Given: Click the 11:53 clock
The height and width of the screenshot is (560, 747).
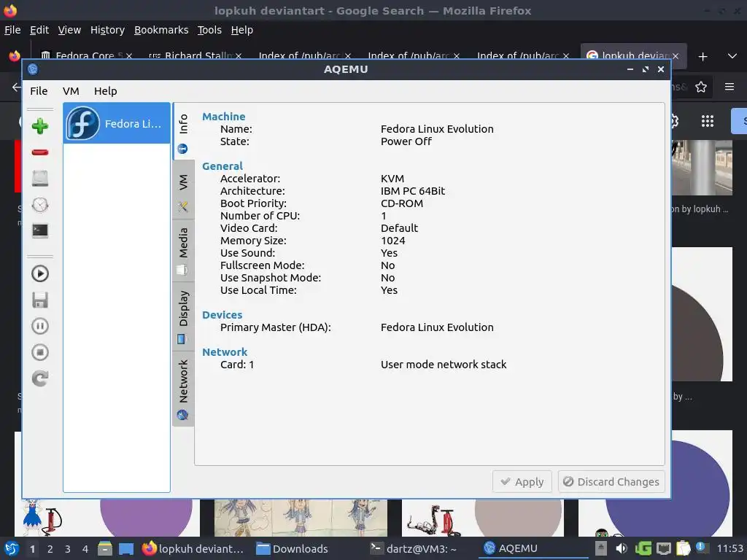Looking at the screenshot, I should click(729, 548).
